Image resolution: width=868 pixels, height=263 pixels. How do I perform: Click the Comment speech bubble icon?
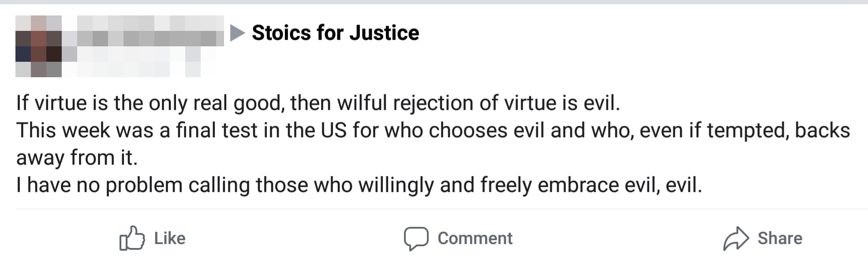416,239
